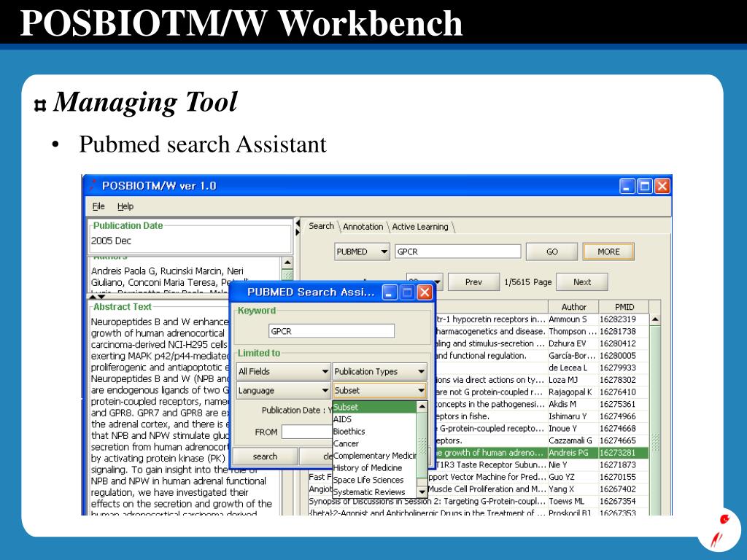Switch to the Annotation tab
This screenshot has height=560, width=747.
pyautogui.click(x=363, y=227)
